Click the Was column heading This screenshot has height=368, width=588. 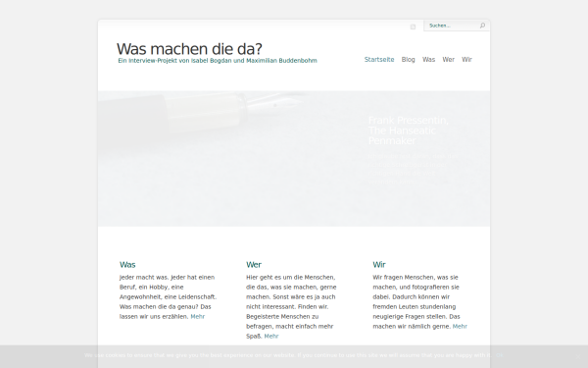pyautogui.click(x=127, y=264)
